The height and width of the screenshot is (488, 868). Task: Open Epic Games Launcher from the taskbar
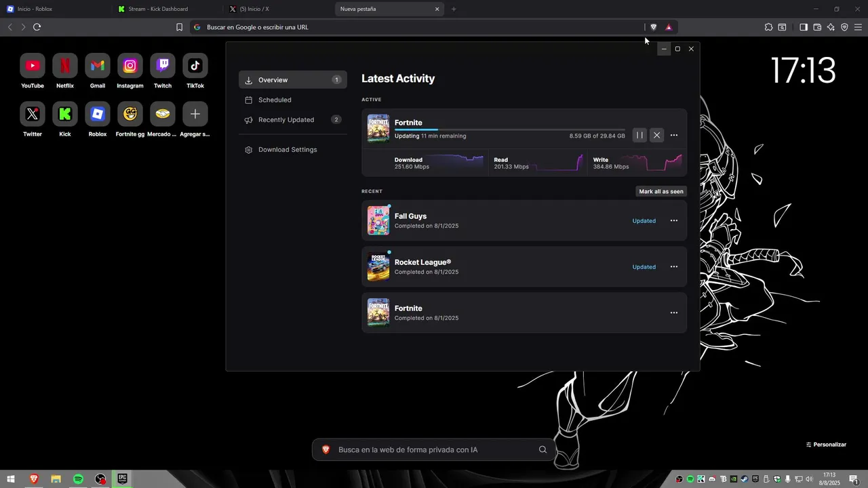(123, 479)
